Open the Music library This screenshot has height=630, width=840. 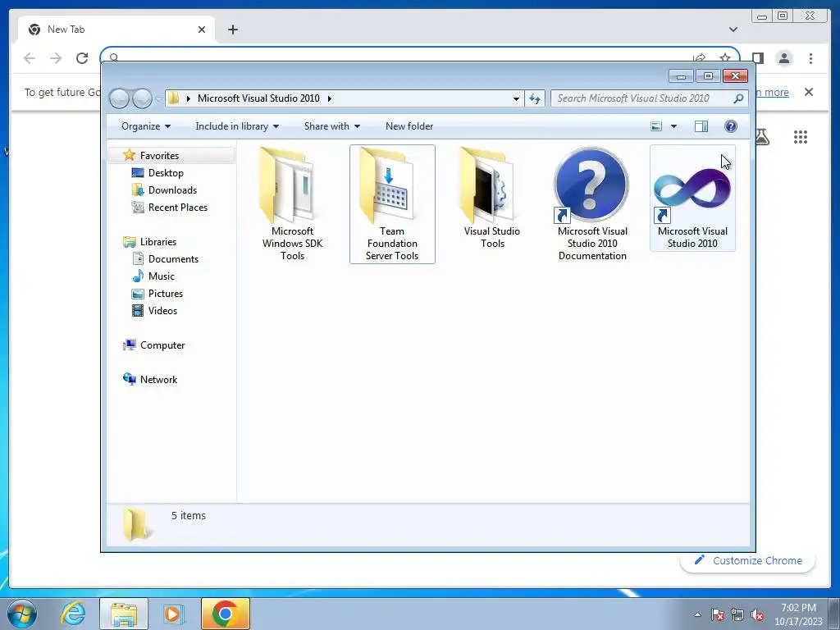tap(162, 276)
